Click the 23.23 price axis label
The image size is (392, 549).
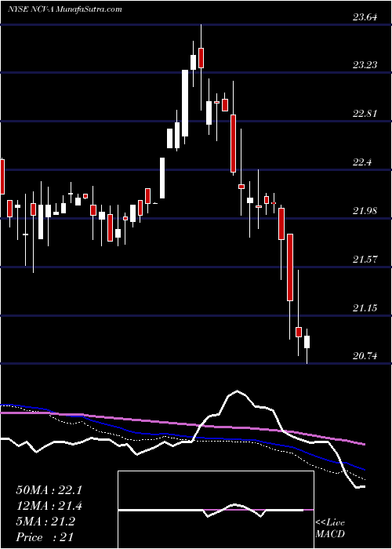[365, 65]
